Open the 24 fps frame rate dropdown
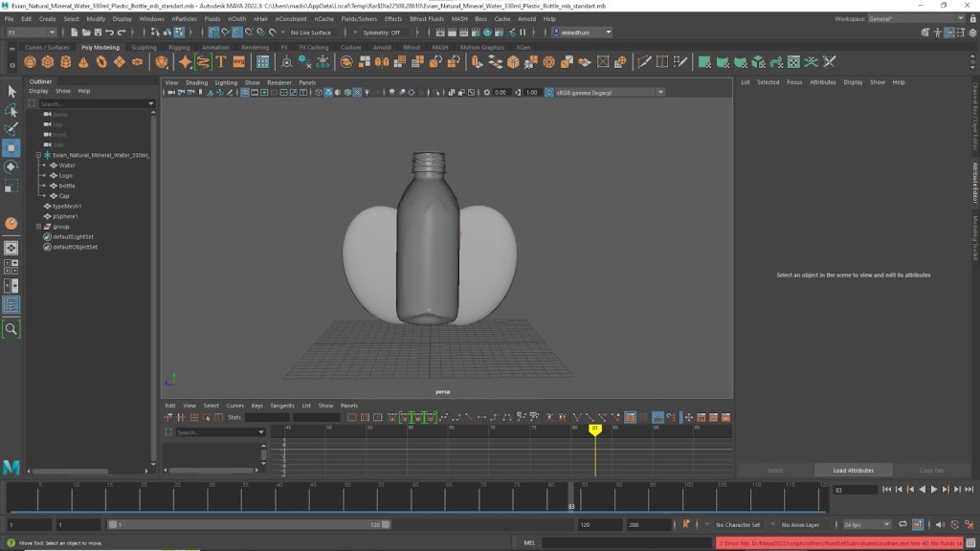This screenshot has height=551, width=980. click(866, 525)
